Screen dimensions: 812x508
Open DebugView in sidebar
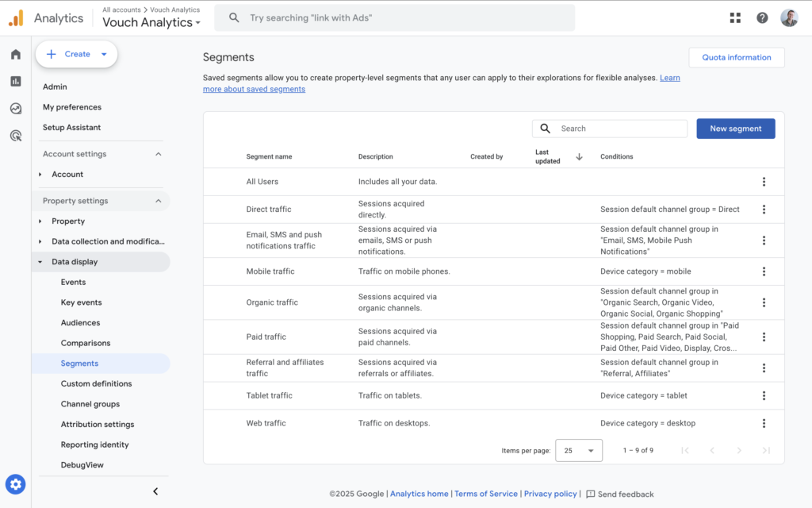point(82,465)
